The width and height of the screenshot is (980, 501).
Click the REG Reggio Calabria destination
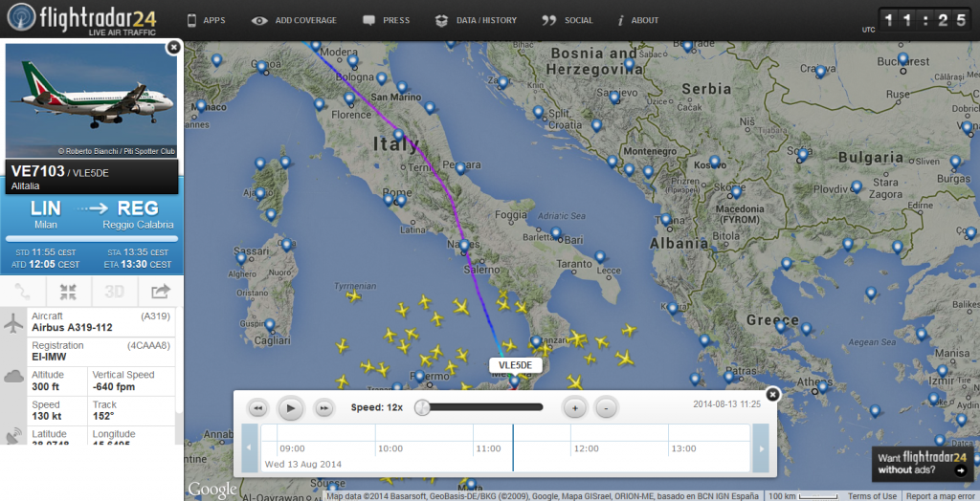coord(138,214)
